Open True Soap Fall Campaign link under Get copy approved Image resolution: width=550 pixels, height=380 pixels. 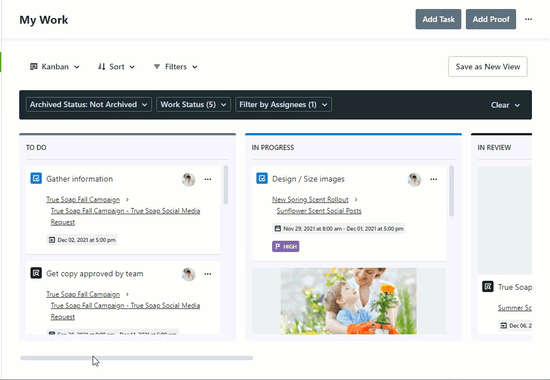point(83,294)
